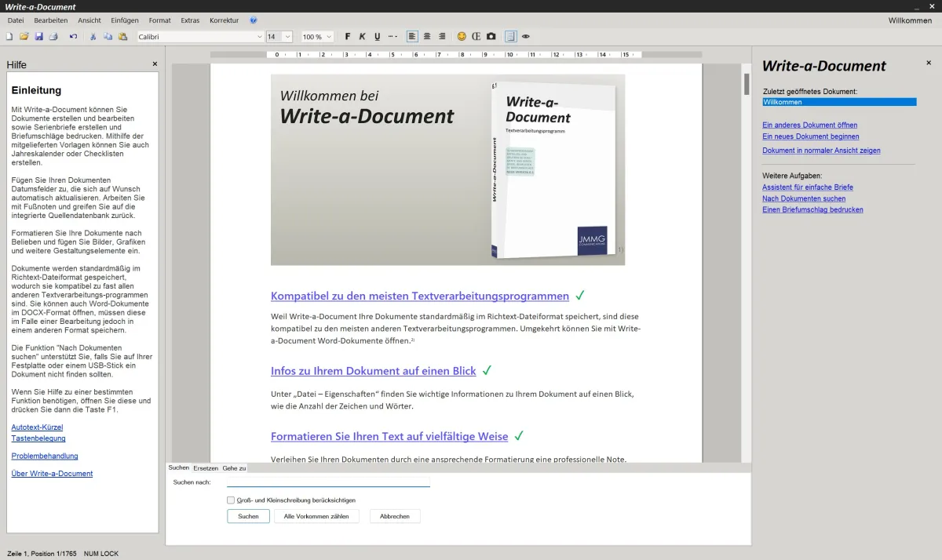Insert an emoji with the smiley icon

(x=462, y=37)
